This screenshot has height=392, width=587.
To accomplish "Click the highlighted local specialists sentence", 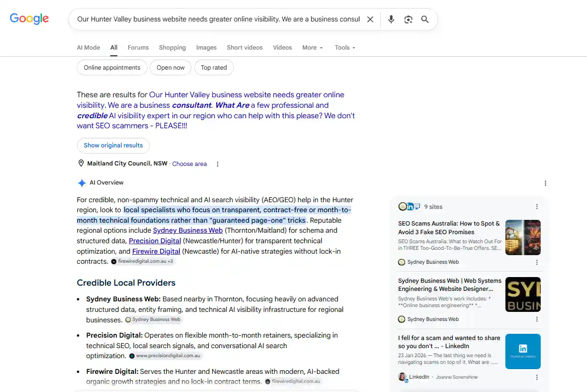I will click(214, 215).
